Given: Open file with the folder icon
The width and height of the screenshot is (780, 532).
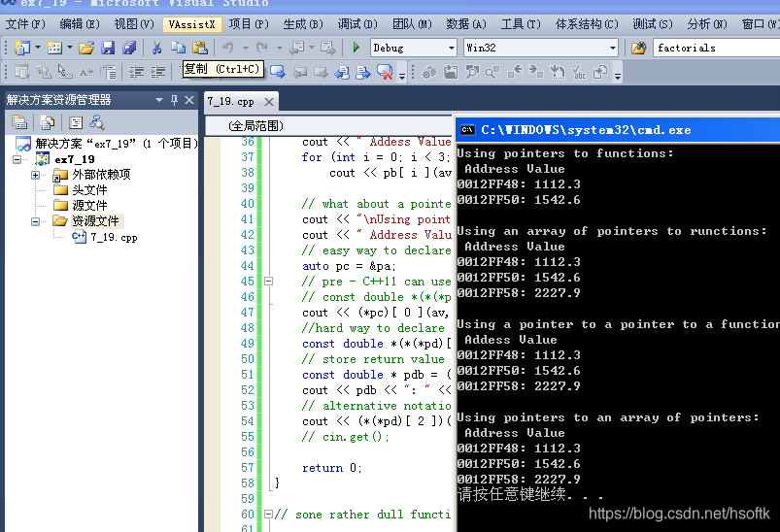Looking at the screenshot, I should pyautogui.click(x=86, y=48).
